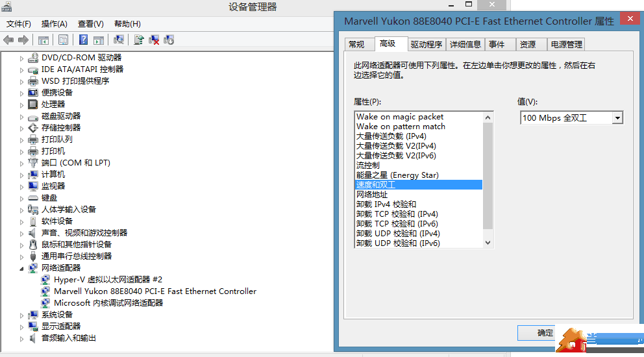Viewport: 644px width, 357px height.
Task: Click Scan for hardware changes toolbar icon
Action: coord(119,40)
